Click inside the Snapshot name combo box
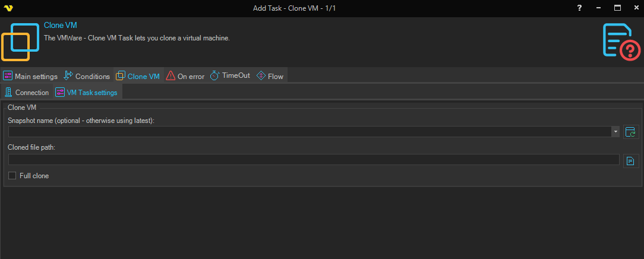Screen dimensions: 644x259 point(309,132)
